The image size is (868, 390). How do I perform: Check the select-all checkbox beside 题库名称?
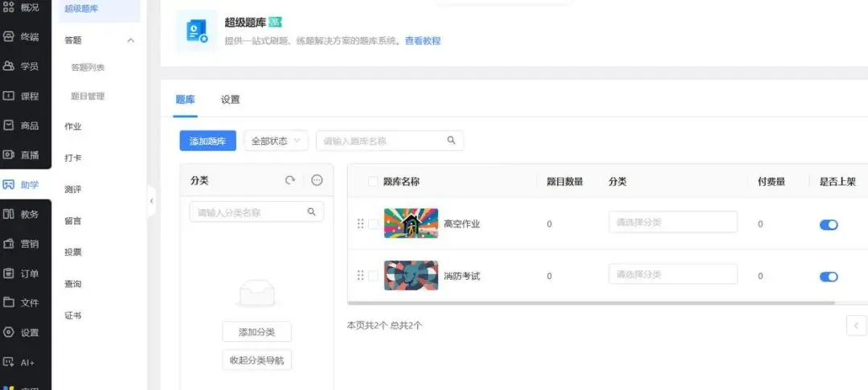coord(373,181)
